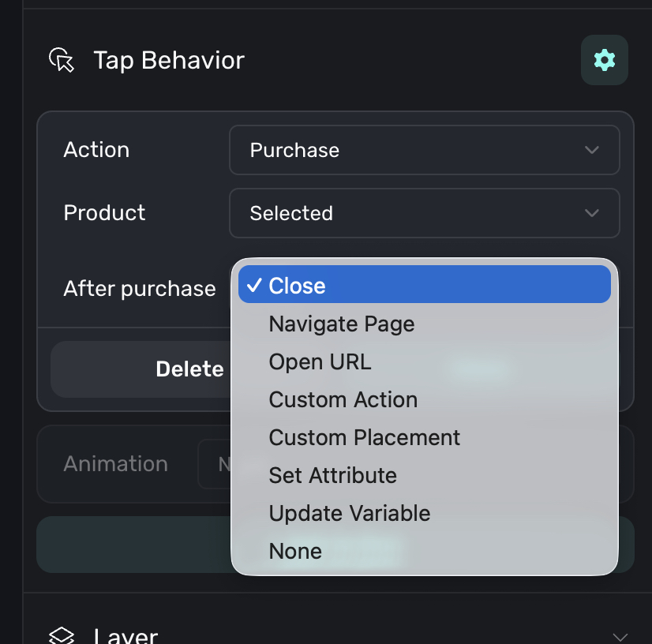652x644 pixels.
Task: Choose Navigate Page from the list
Action: (341, 324)
